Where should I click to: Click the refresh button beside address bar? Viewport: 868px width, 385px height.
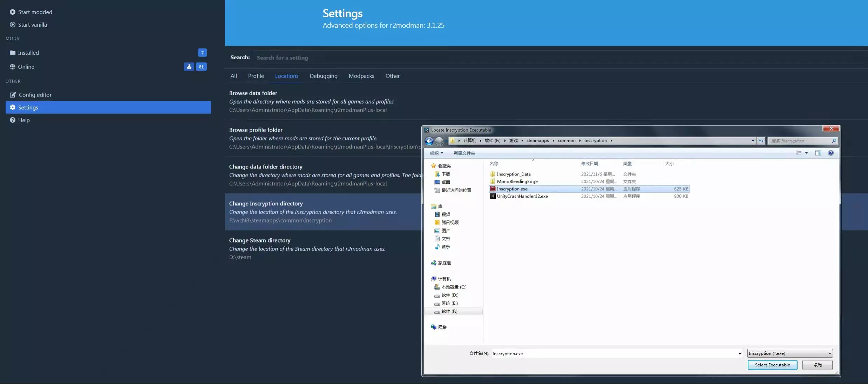coord(761,141)
